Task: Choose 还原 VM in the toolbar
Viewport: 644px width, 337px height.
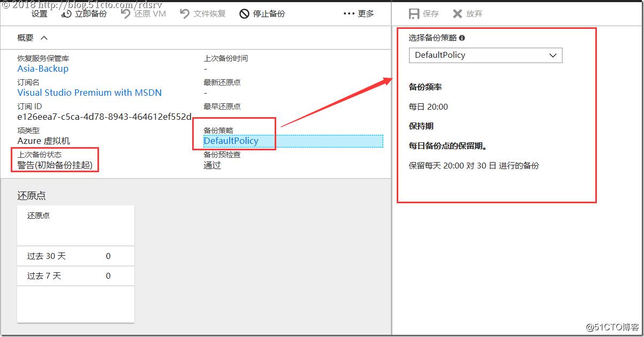Action: point(143,14)
